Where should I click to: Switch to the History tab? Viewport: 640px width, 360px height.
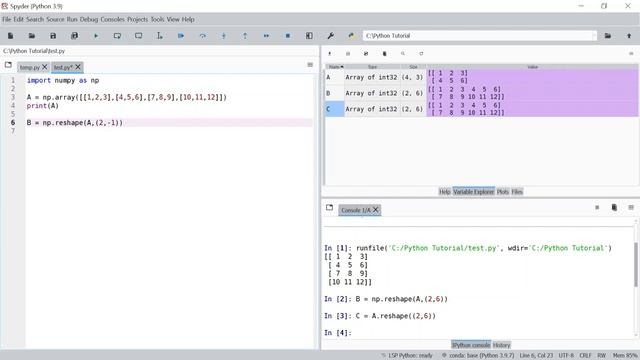(x=502, y=345)
